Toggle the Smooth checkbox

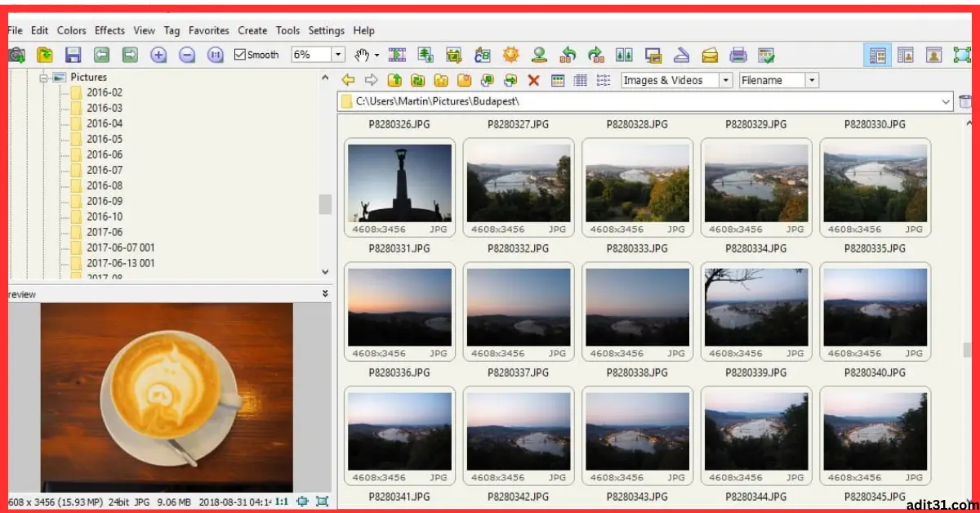click(239, 55)
